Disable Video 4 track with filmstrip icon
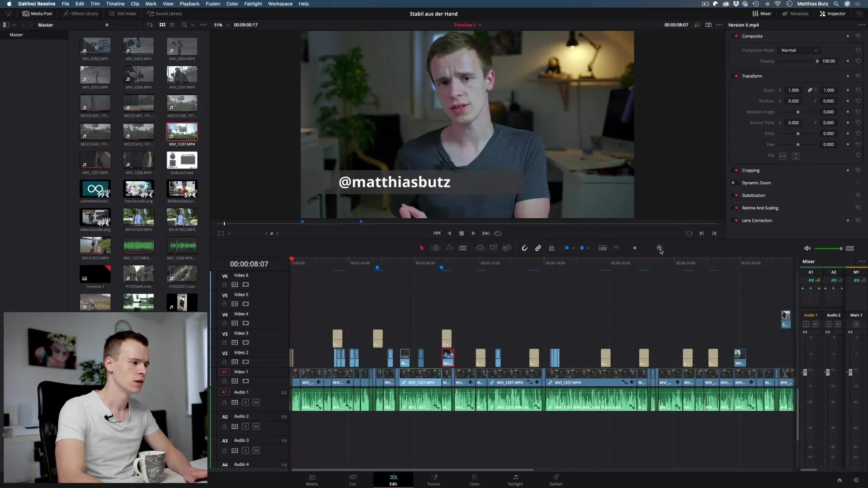This screenshot has height=488, width=868. pos(246,324)
